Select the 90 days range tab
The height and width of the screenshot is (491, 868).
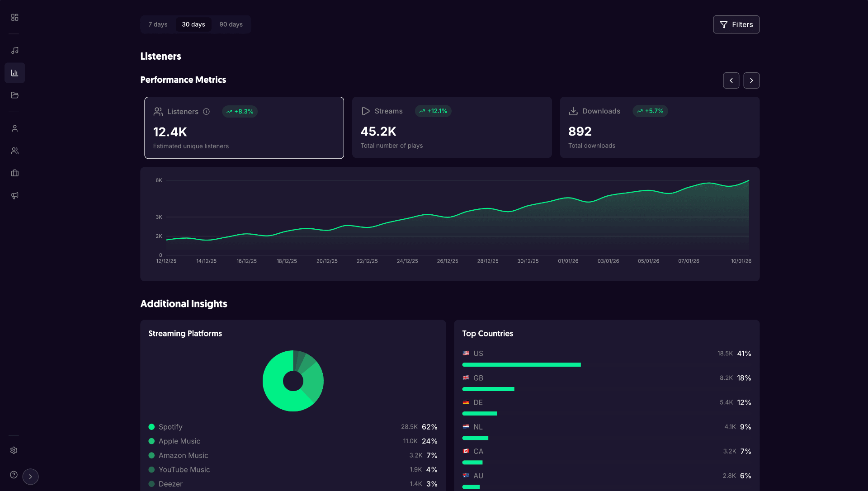(231, 24)
